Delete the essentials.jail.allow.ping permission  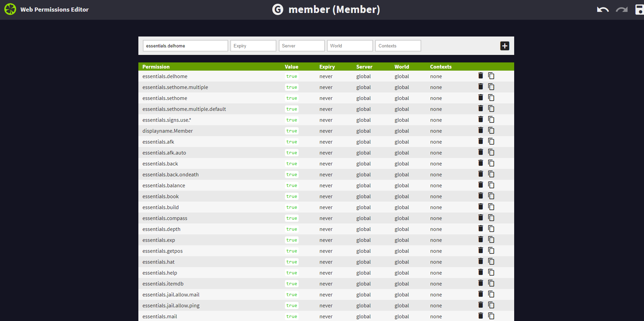(481, 305)
